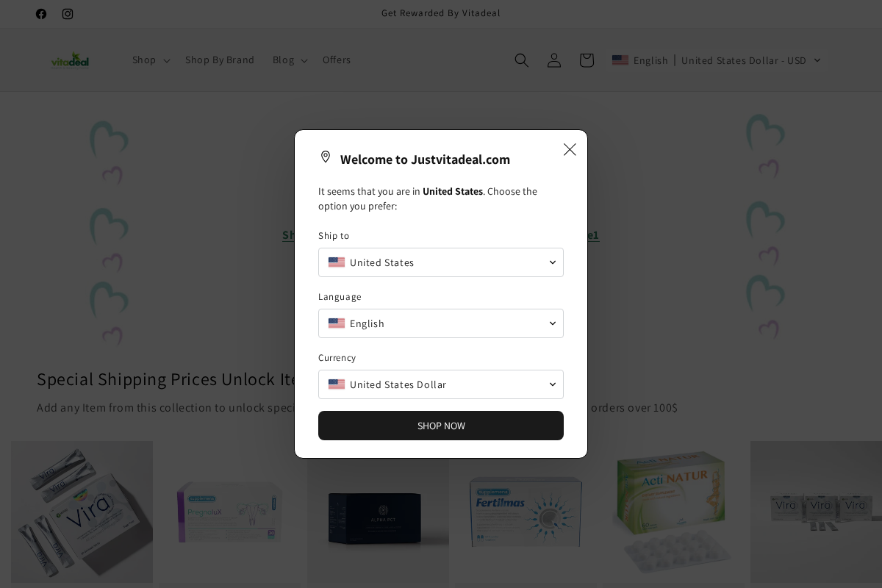Viewport: 882px width, 588px height.
Task: Expand the Ship to country dropdown
Action: [x=441, y=262]
